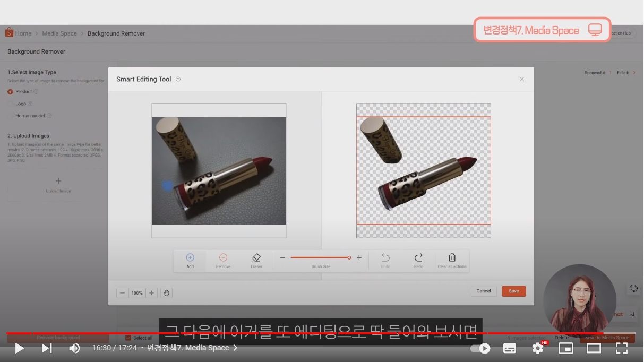Enable miniplayer mode
The image size is (644, 362).
566,348
